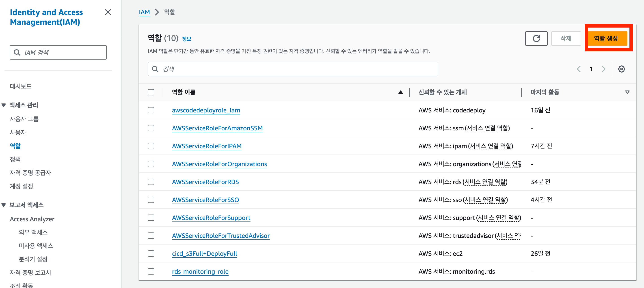Click the IAM breadcrumb link
The height and width of the screenshot is (288, 644).
click(x=144, y=12)
